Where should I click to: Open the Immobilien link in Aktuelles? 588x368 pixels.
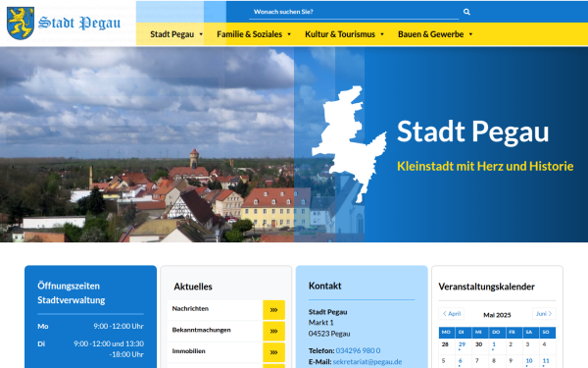[188, 351]
